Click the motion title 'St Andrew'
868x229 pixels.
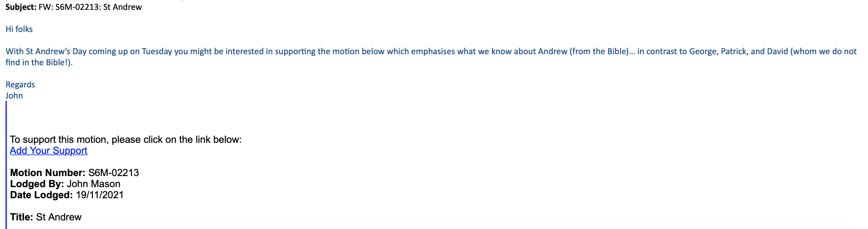[59, 217]
